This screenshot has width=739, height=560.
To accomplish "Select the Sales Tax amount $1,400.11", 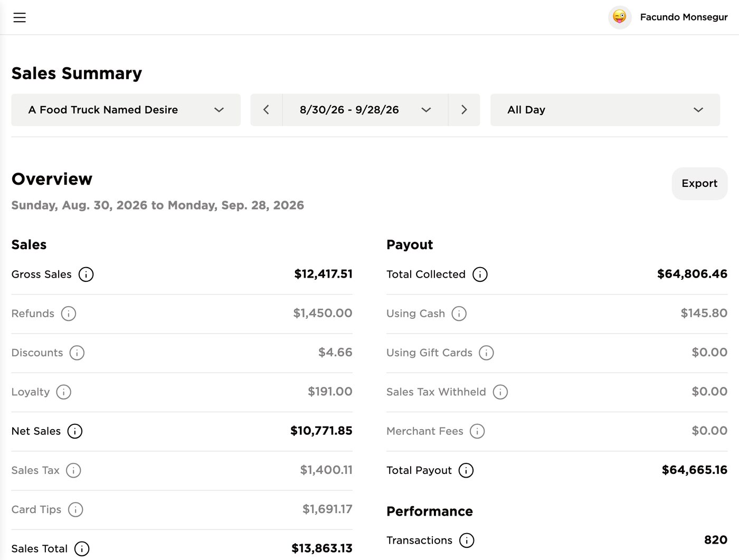I will [x=326, y=470].
